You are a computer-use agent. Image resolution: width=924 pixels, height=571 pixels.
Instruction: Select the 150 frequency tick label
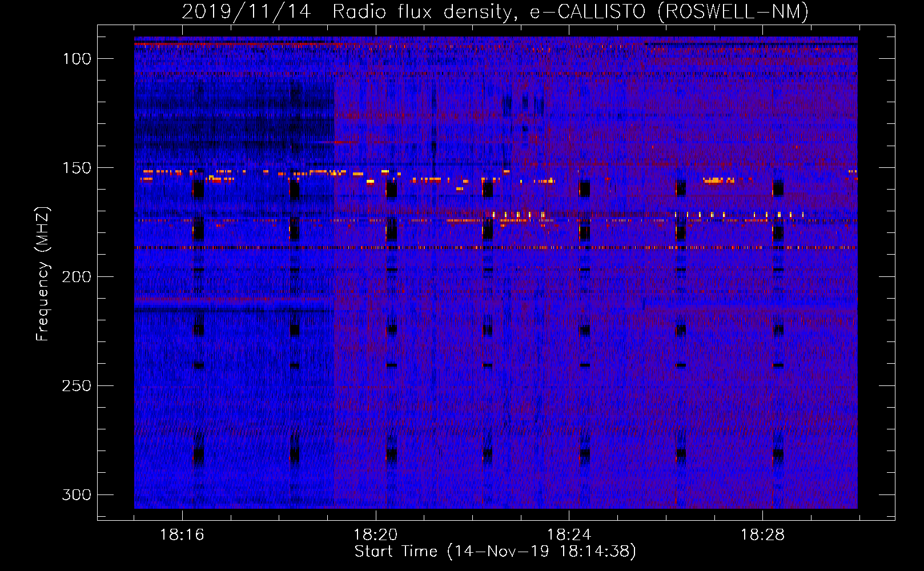(x=77, y=168)
